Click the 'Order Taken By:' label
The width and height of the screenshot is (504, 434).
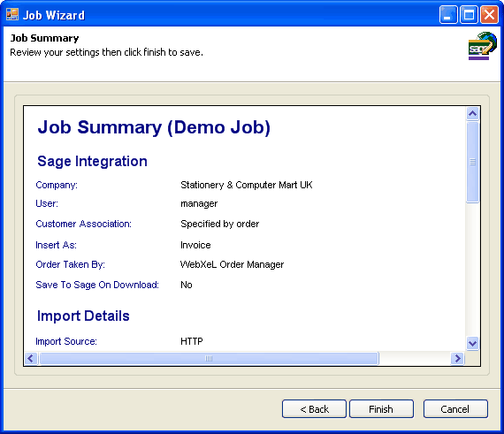point(71,264)
